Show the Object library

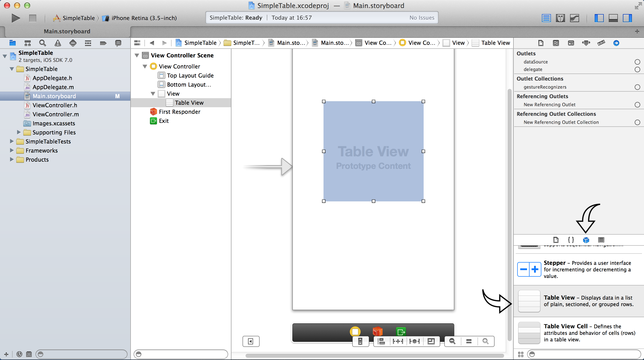(586, 240)
